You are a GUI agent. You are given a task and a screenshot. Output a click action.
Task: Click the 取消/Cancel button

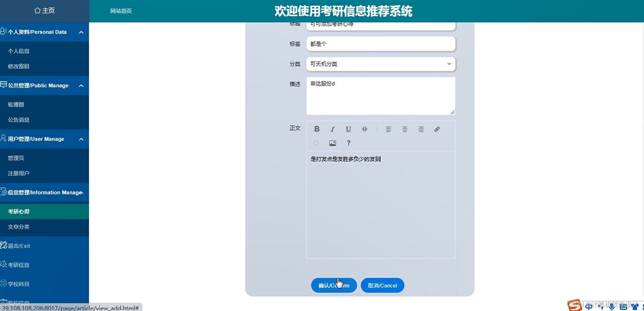click(x=382, y=285)
